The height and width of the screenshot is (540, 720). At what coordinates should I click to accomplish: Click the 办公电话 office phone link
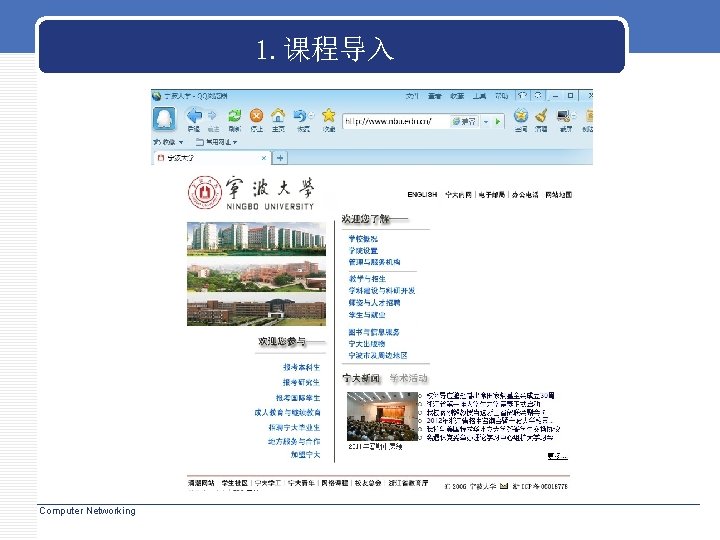point(525,195)
